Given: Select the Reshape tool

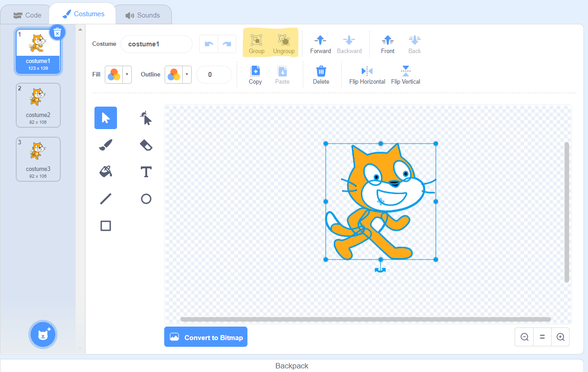Looking at the screenshot, I should pos(146,118).
